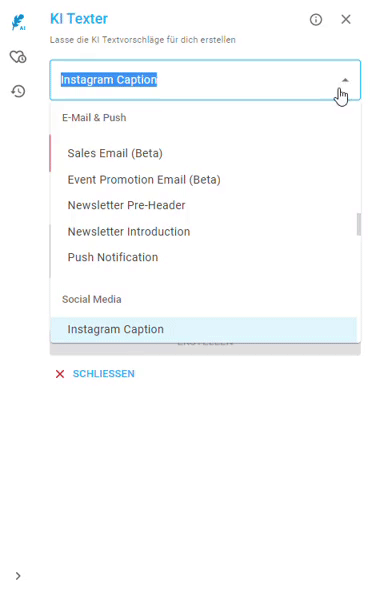Open the KI Texter feather AI icon
The width and height of the screenshot is (370, 592).
click(x=18, y=22)
